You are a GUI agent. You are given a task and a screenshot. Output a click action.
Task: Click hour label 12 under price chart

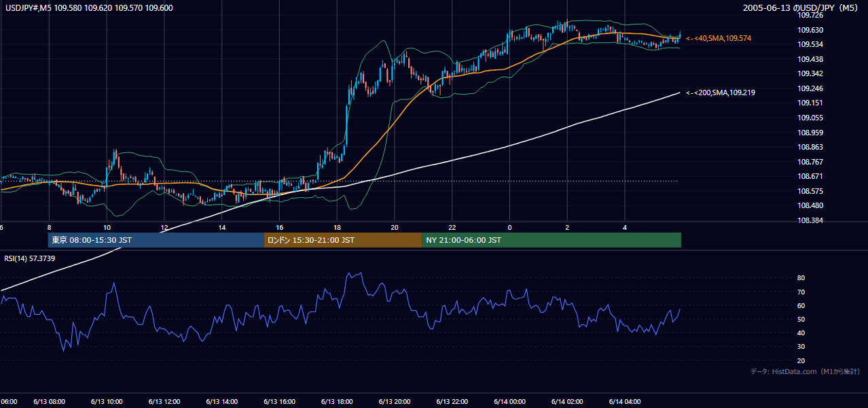pos(164,227)
